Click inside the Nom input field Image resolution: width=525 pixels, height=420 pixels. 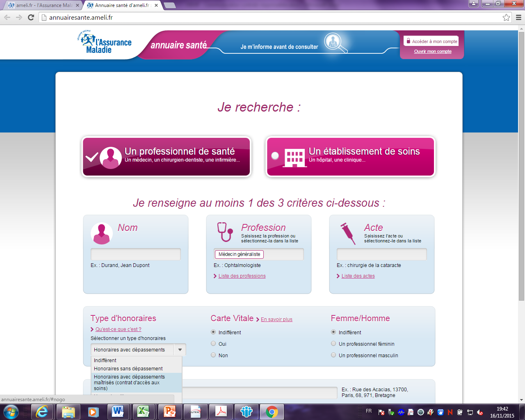coord(135,254)
